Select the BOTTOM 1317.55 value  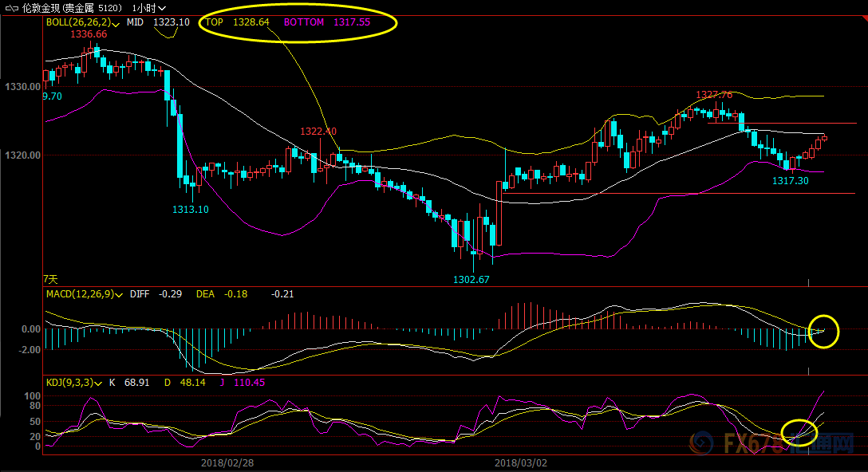click(327, 22)
